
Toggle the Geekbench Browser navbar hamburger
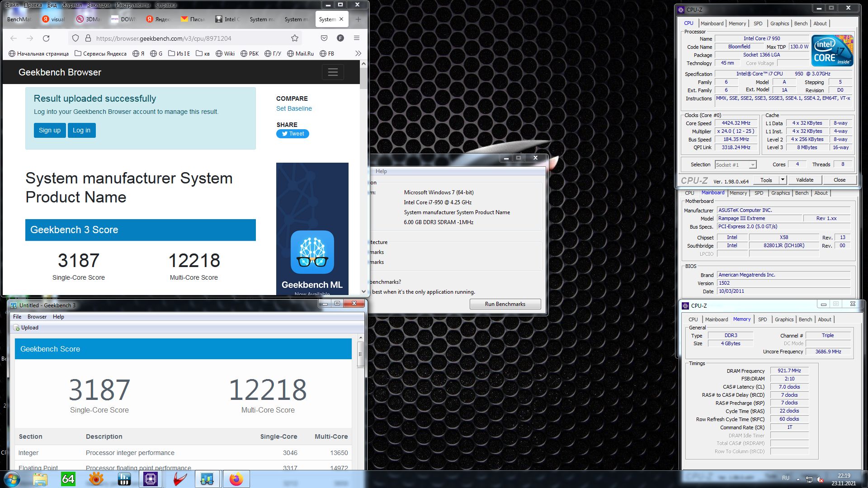[333, 72]
